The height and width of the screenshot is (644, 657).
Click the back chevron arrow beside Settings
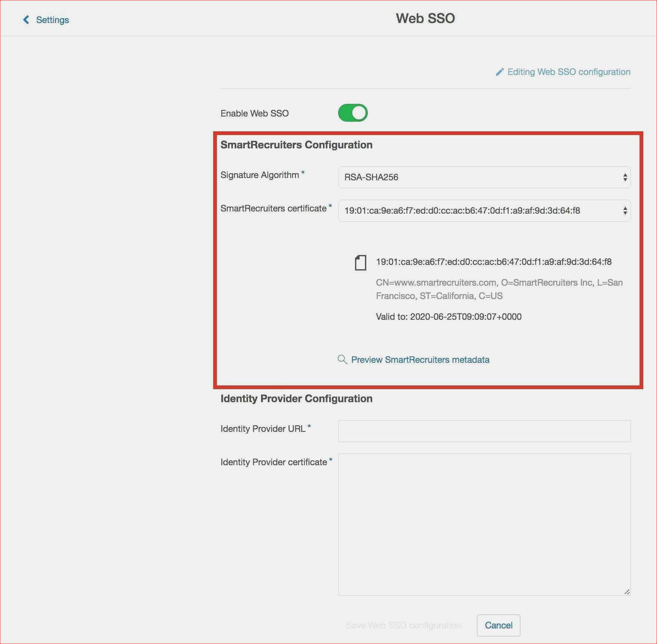pos(26,20)
